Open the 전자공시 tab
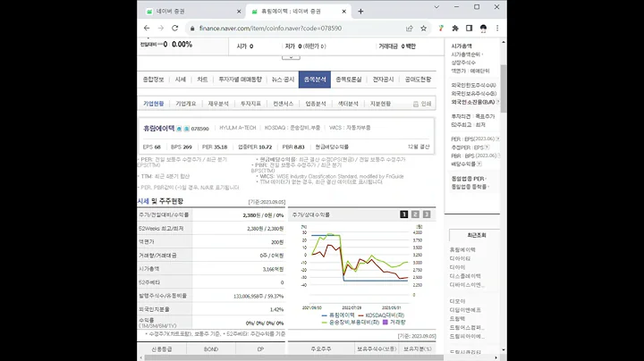644x361 pixels. pos(383,80)
